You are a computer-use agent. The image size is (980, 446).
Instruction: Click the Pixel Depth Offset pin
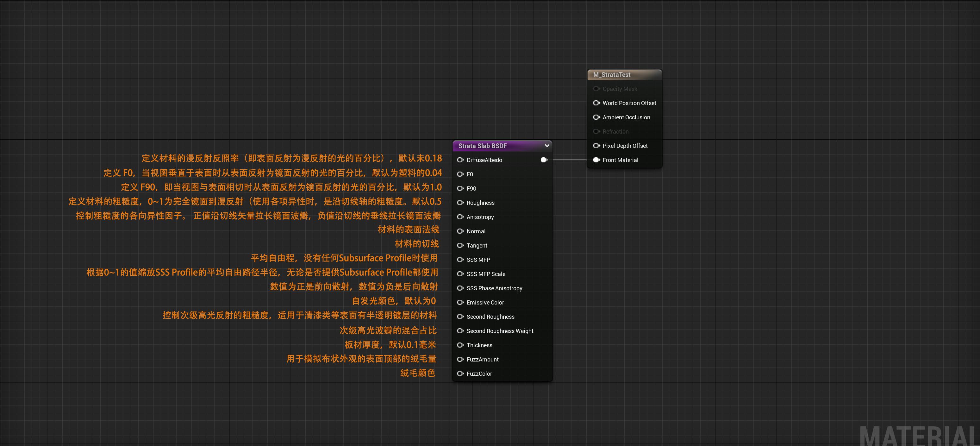click(x=596, y=146)
